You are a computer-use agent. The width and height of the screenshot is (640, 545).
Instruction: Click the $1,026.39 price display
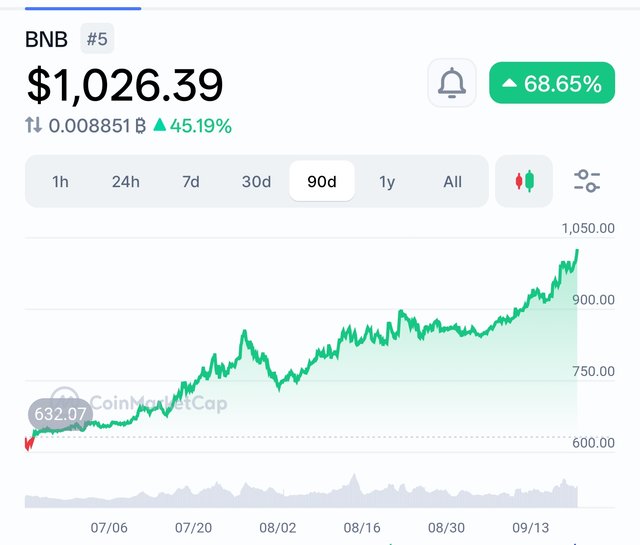pyautogui.click(x=125, y=85)
